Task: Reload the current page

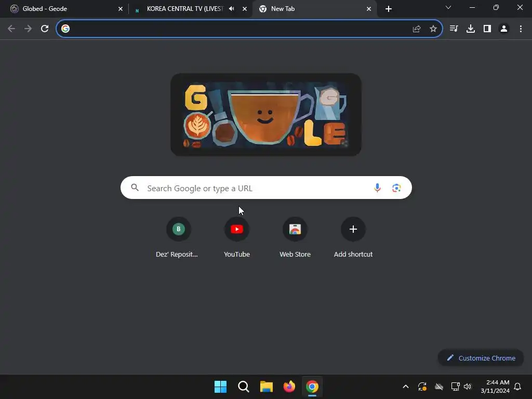Action: pyautogui.click(x=45, y=29)
